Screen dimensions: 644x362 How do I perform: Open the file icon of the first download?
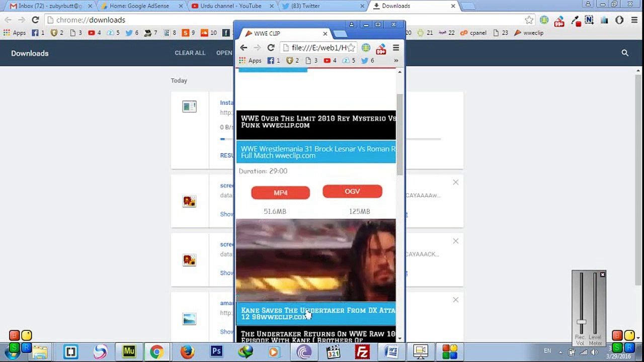[190, 107]
